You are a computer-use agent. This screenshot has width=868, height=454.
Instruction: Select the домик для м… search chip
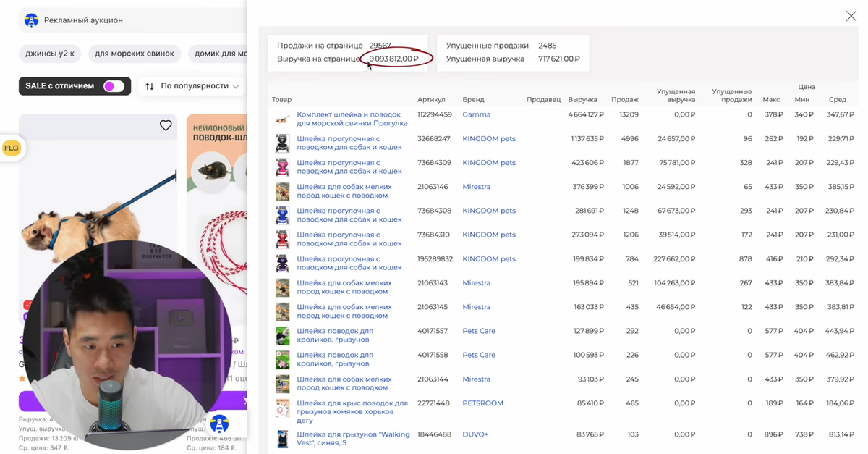[217, 54]
